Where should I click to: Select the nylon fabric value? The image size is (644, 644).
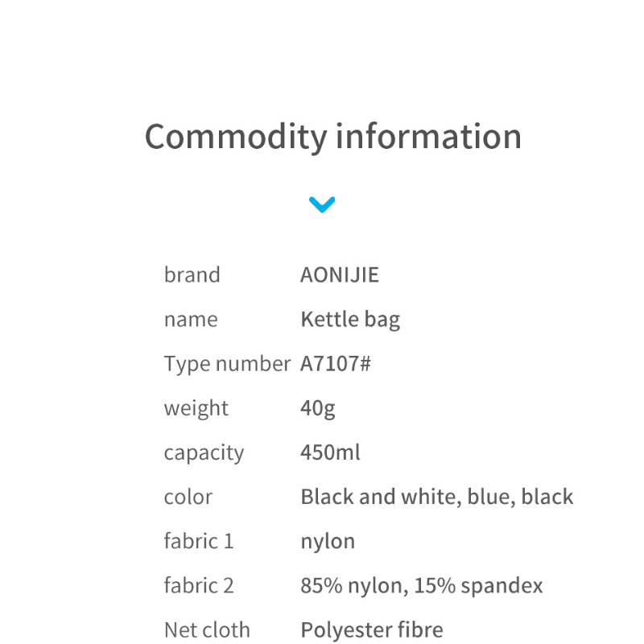coord(328,542)
